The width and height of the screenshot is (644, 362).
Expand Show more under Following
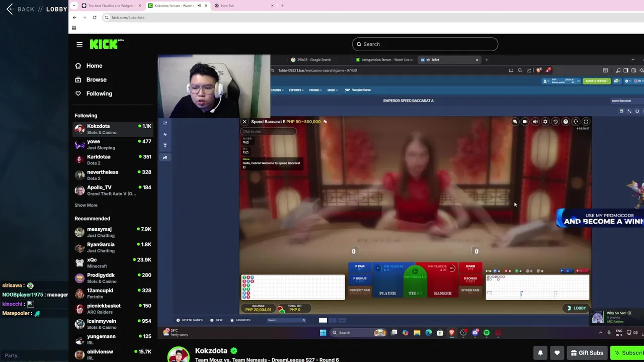coord(86,205)
